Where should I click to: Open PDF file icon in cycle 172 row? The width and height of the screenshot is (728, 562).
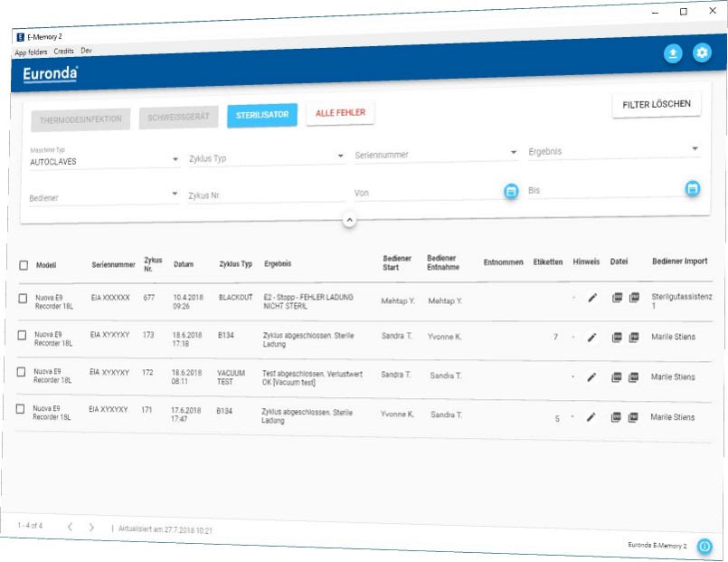[633, 377]
